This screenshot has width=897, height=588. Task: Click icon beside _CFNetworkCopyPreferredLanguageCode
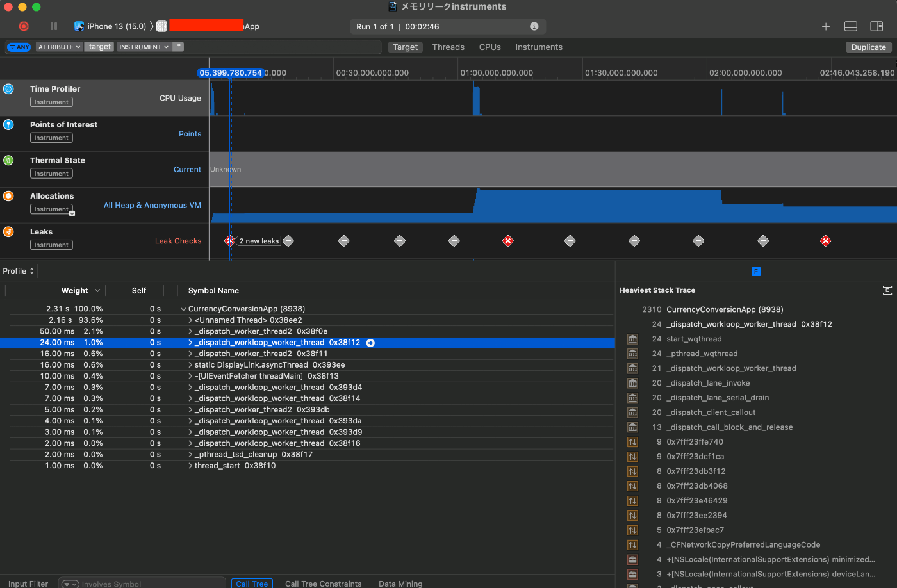pos(632,545)
